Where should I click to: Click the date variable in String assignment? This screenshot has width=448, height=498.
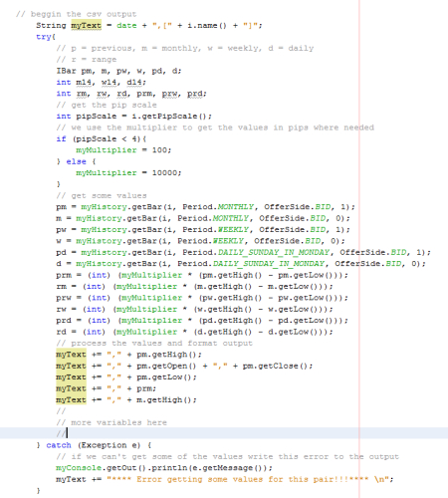[126, 26]
